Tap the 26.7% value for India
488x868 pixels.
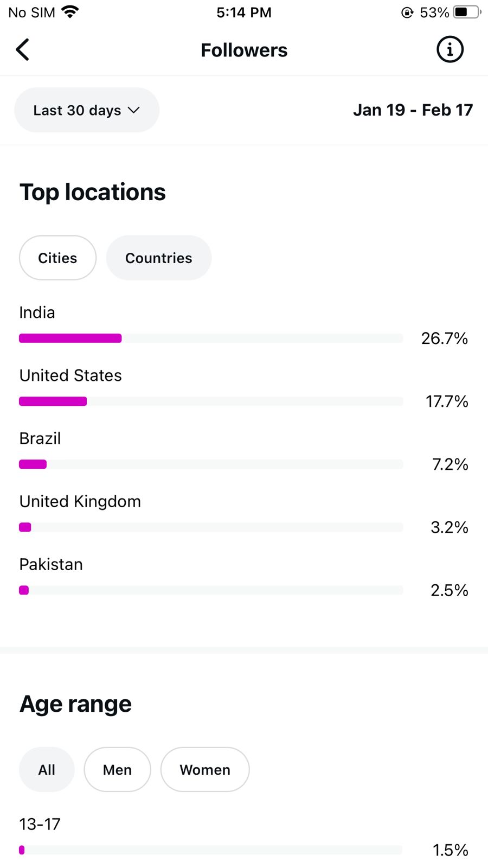(444, 339)
